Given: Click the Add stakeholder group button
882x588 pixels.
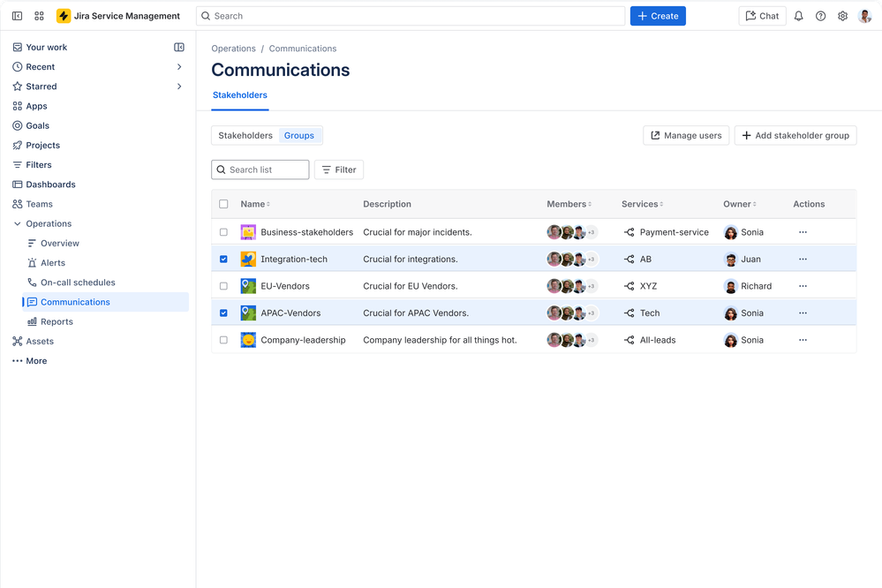Looking at the screenshot, I should click(795, 136).
